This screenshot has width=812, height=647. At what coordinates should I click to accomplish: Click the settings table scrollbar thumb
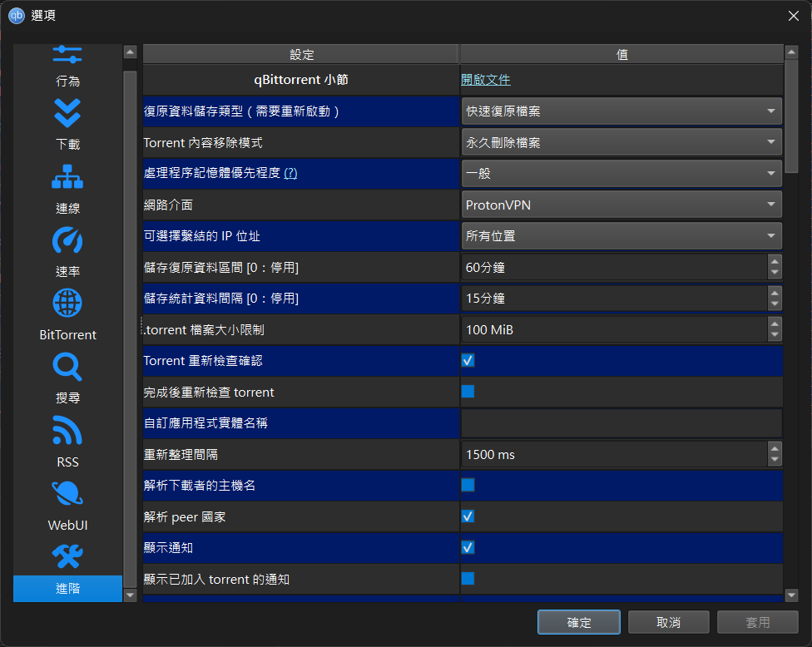[791, 116]
